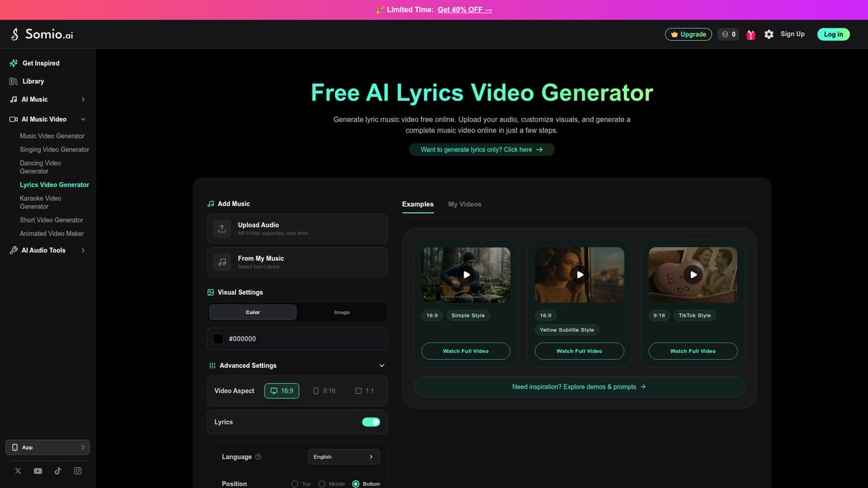The width and height of the screenshot is (868, 488).
Task: Click the Upgrade button
Action: click(x=688, y=35)
